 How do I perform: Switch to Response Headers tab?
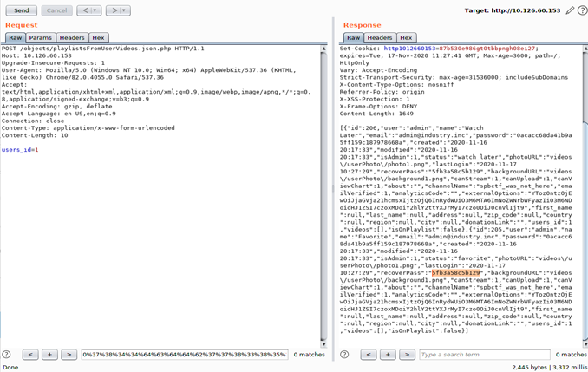(x=380, y=37)
